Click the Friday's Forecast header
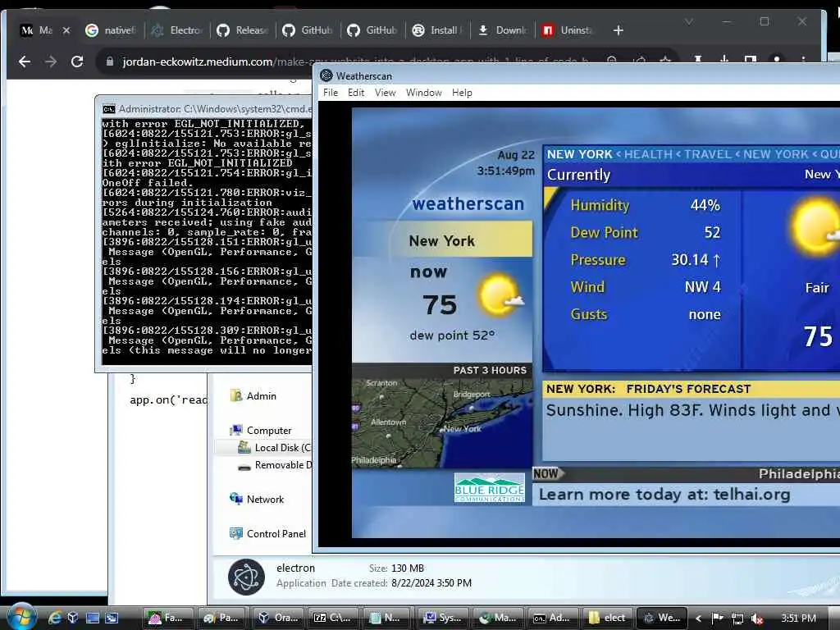Screen dimensions: 840x630 (x=688, y=389)
